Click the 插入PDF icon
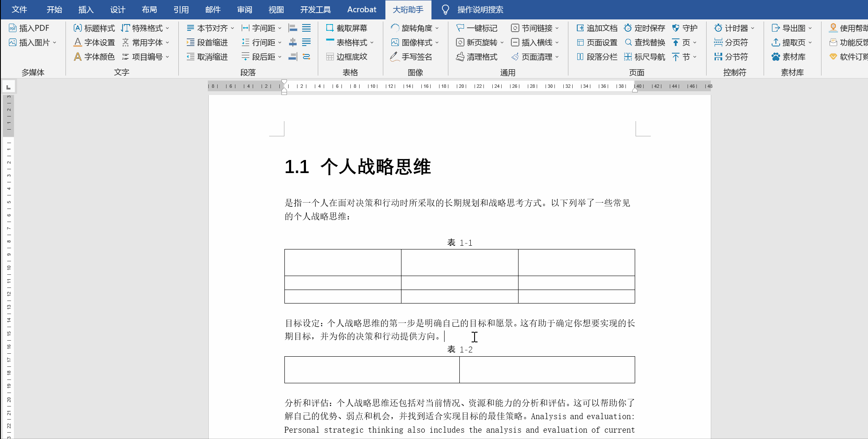Viewport: 868px width, 439px height. click(x=13, y=28)
